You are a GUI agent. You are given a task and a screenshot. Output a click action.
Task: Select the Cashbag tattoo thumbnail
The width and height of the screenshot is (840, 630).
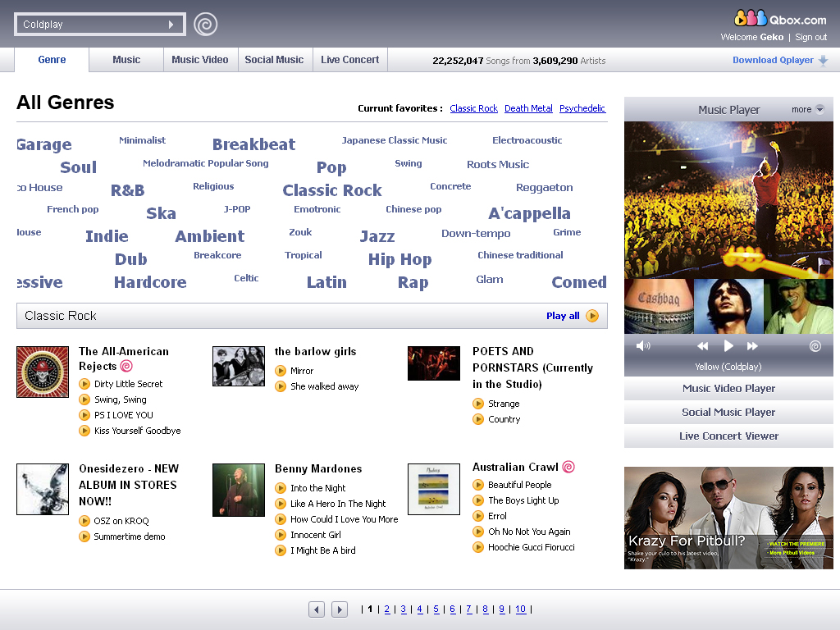click(x=659, y=307)
